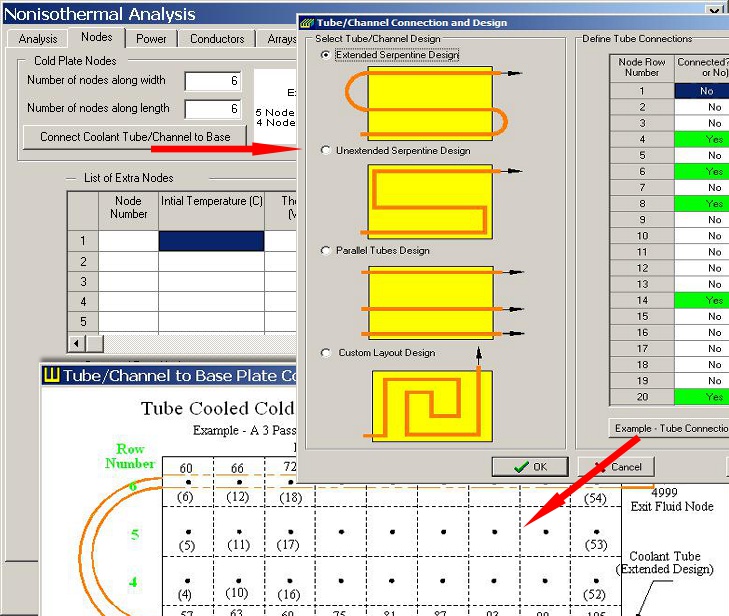
Task: Switch to the Conductors tab
Action: click(217, 39)
